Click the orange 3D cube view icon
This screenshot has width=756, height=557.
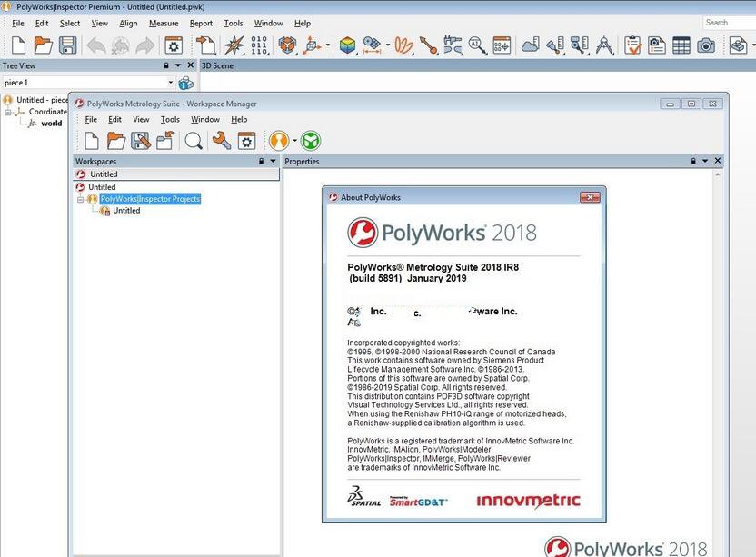(x=287, y=45)
